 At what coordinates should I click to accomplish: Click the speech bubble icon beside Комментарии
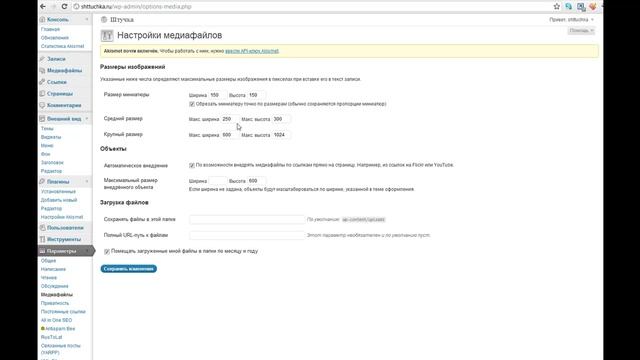coord(42,105)
